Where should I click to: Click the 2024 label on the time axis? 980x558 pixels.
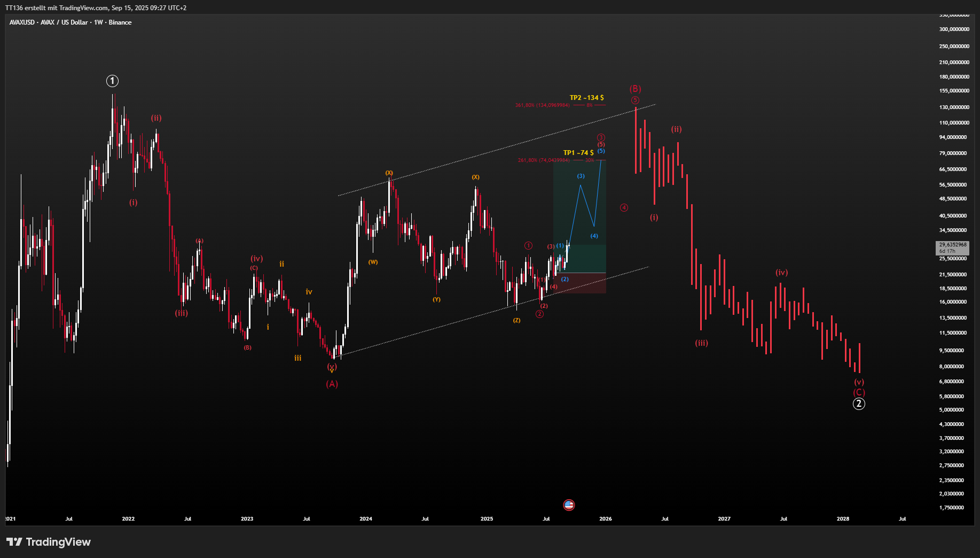click(x=366, y=518)
